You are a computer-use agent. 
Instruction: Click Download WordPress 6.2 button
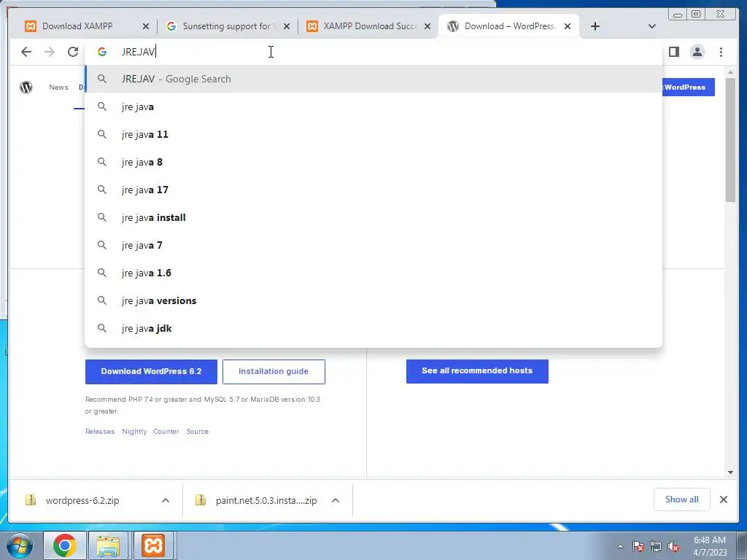click(x=151, y=371)
